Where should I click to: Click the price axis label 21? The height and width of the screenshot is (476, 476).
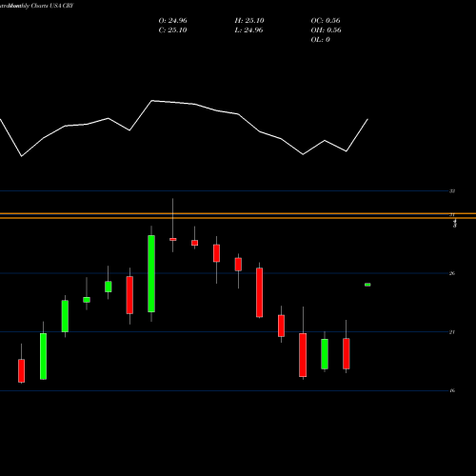click(452, 332)
